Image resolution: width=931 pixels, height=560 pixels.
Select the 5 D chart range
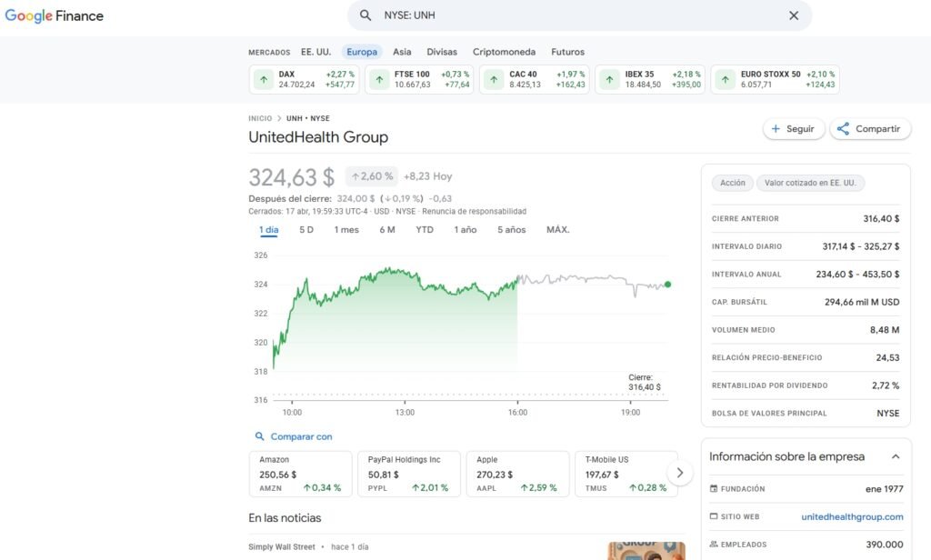306,230
